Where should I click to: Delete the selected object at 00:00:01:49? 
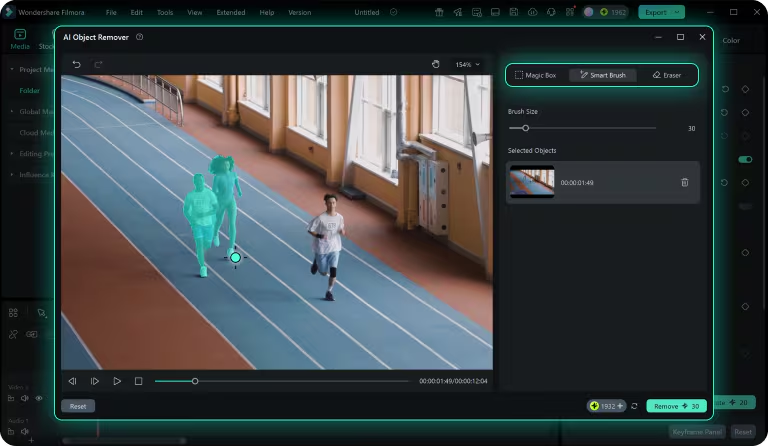[x=684, y=182]
